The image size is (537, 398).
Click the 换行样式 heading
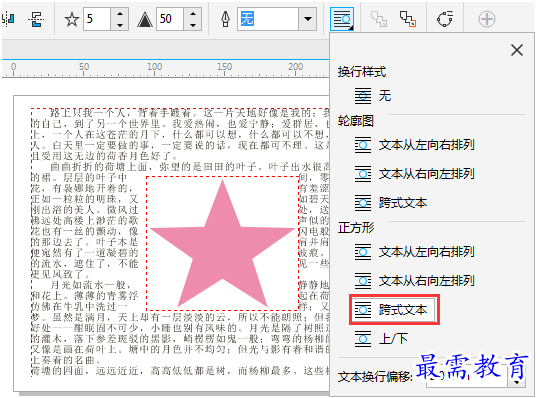(362, 72)
